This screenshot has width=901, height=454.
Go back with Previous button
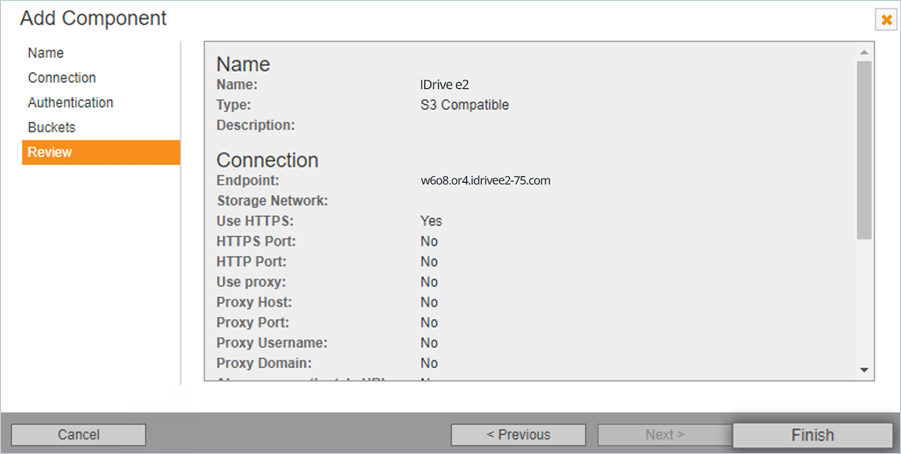click(518, 435)
